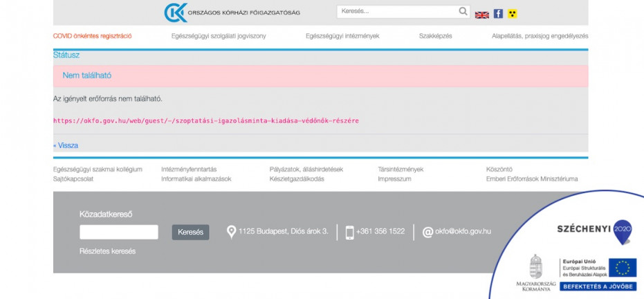Open the Köszöntő footer link
Screen dimensions: 644x299
[499, 169]
